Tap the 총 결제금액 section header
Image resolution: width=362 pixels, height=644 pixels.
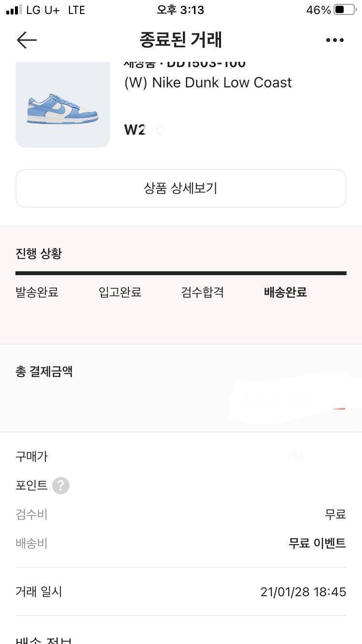pyautogui.click(x=44, y=371)
